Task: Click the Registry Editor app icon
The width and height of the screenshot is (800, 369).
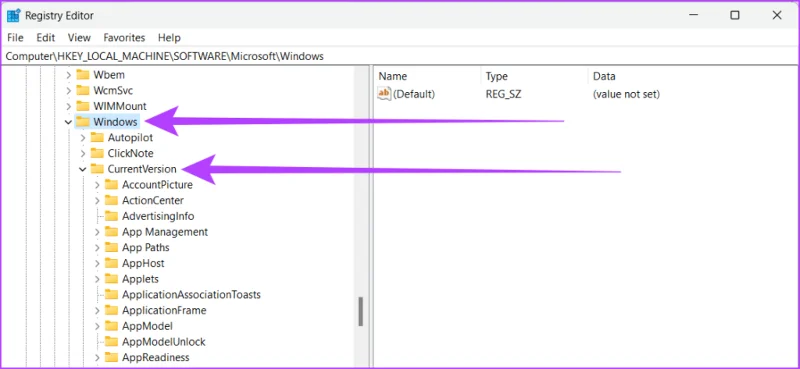Action: click(x=14, y=15)
